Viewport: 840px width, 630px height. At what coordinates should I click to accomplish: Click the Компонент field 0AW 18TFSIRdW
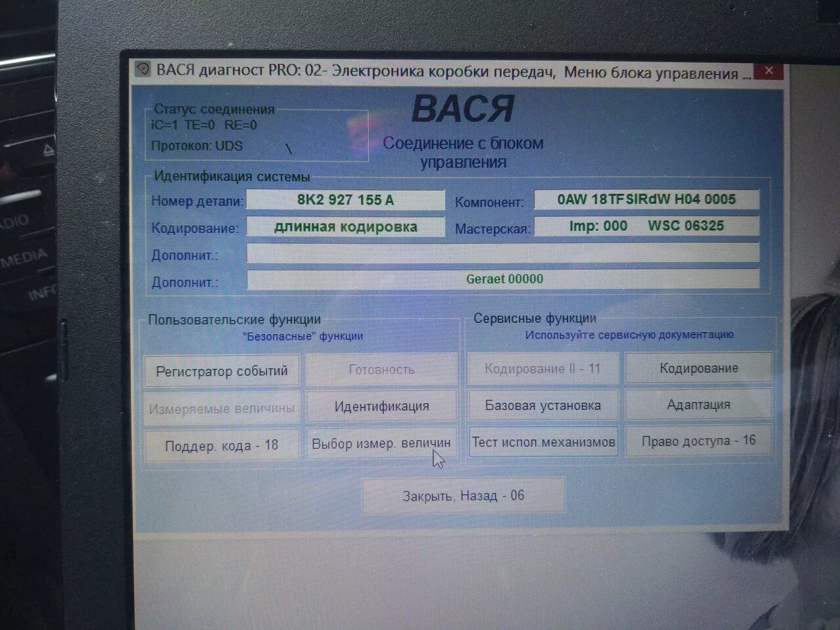646,199
